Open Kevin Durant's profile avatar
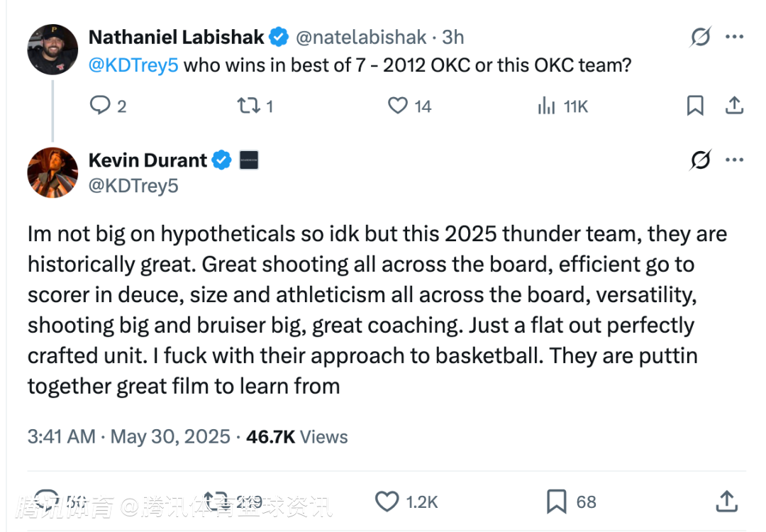Image resolution: width=766 pixels, height=532 pixels. [x=52, y=172]
